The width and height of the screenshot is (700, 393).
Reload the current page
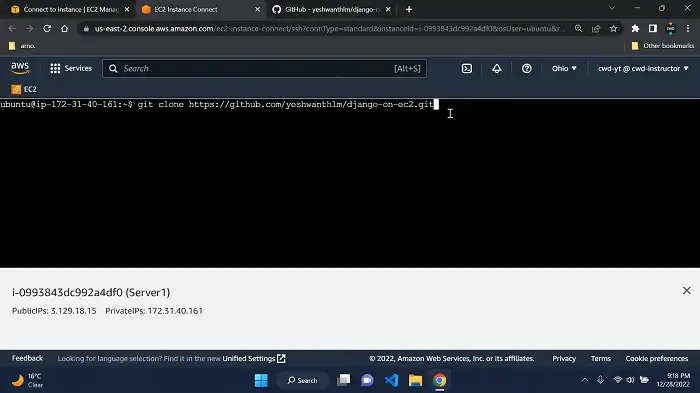47,29
